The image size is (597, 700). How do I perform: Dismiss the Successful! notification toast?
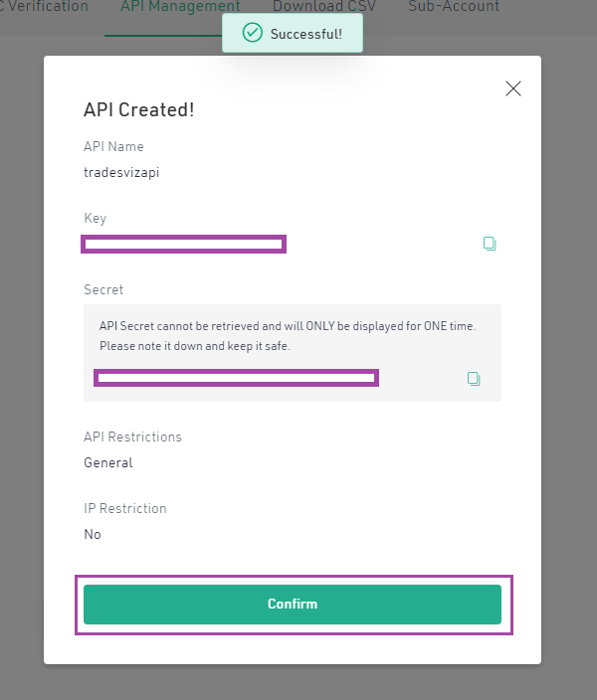[293, 33]
